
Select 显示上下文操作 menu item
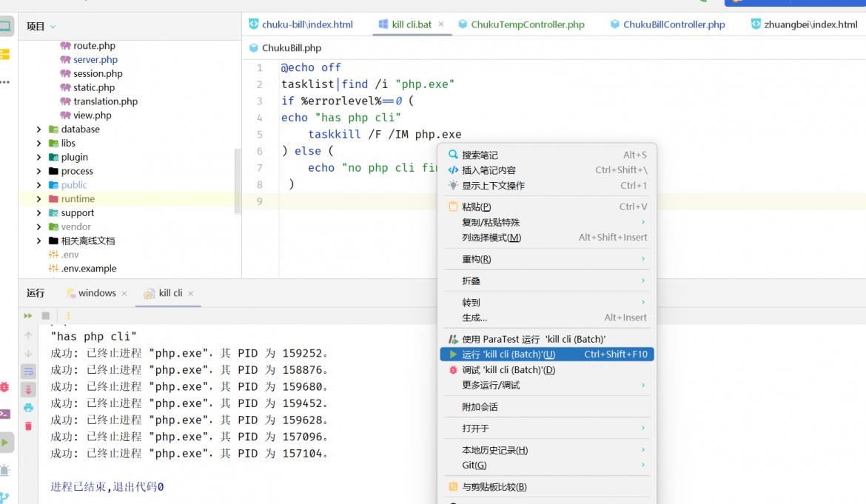[547, 186]
